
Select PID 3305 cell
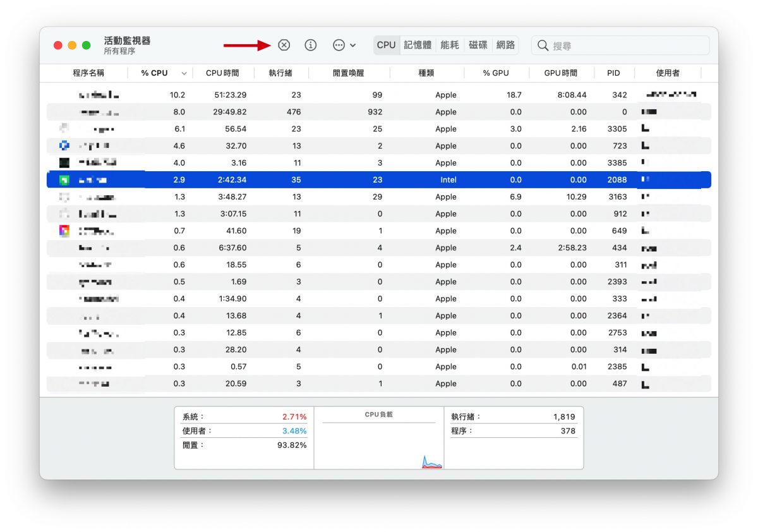coord(617,129)
